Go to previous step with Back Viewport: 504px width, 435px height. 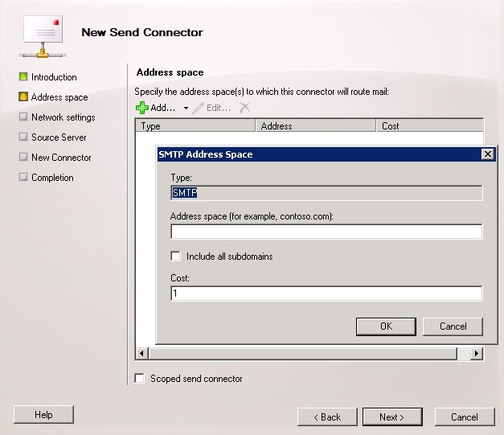click(x=327, y=417)
